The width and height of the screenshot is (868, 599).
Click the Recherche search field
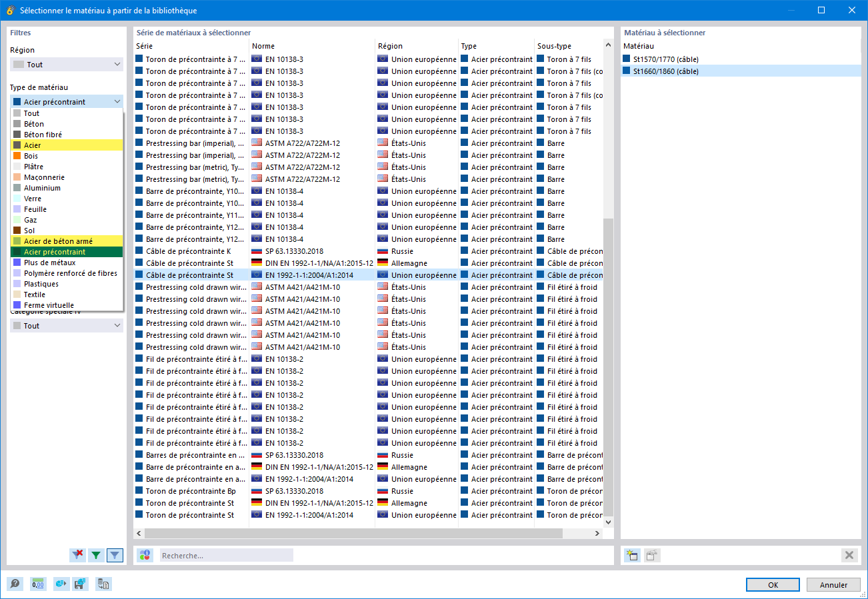click(226, 555)
